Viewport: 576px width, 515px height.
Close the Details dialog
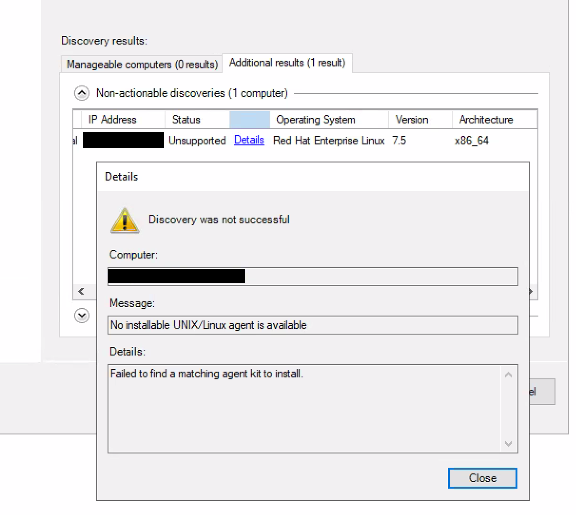point(482,478)
